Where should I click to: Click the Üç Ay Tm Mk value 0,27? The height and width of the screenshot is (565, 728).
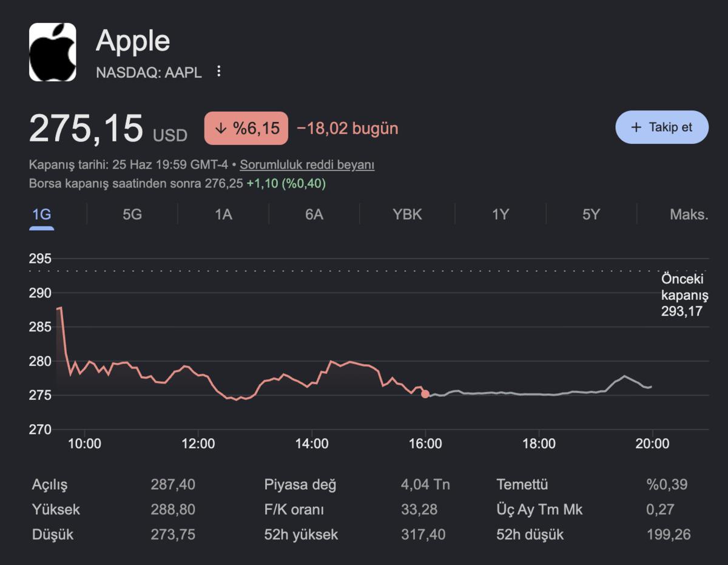tap(660, 510)
